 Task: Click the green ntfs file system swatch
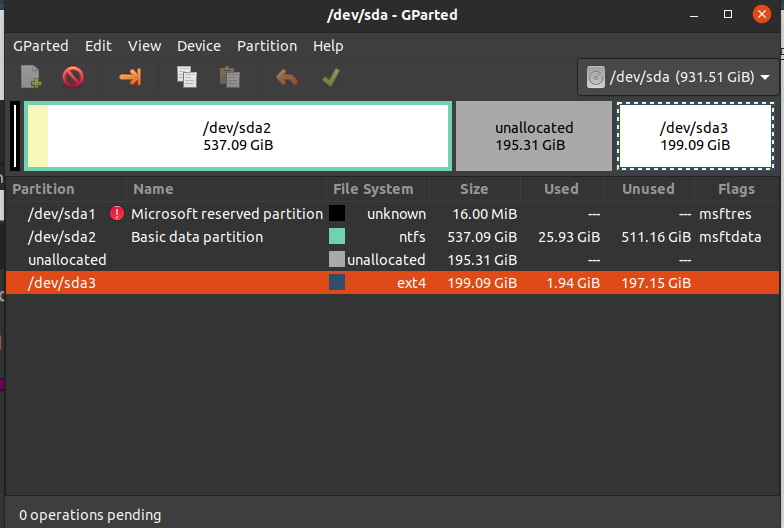pos(337,236)
